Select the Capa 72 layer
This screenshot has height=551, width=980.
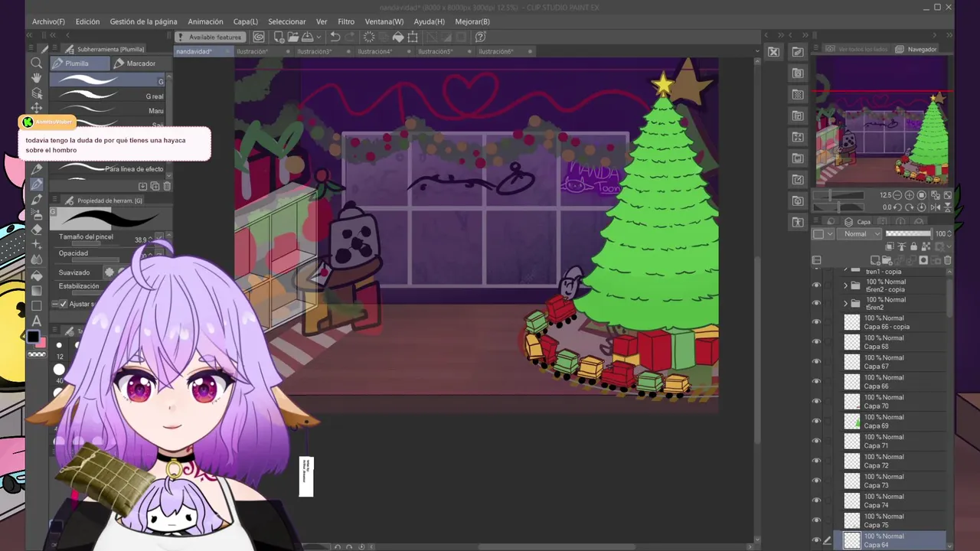893,461
